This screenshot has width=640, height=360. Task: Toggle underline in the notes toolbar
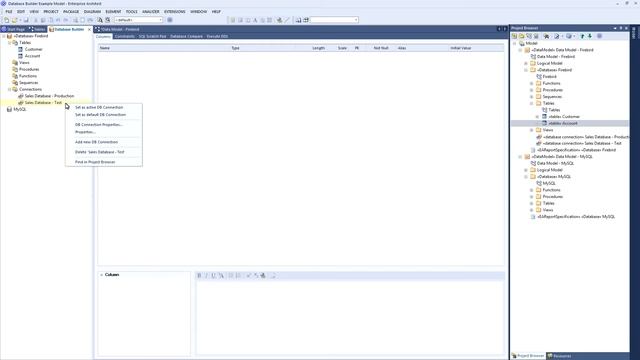point(213,276)
